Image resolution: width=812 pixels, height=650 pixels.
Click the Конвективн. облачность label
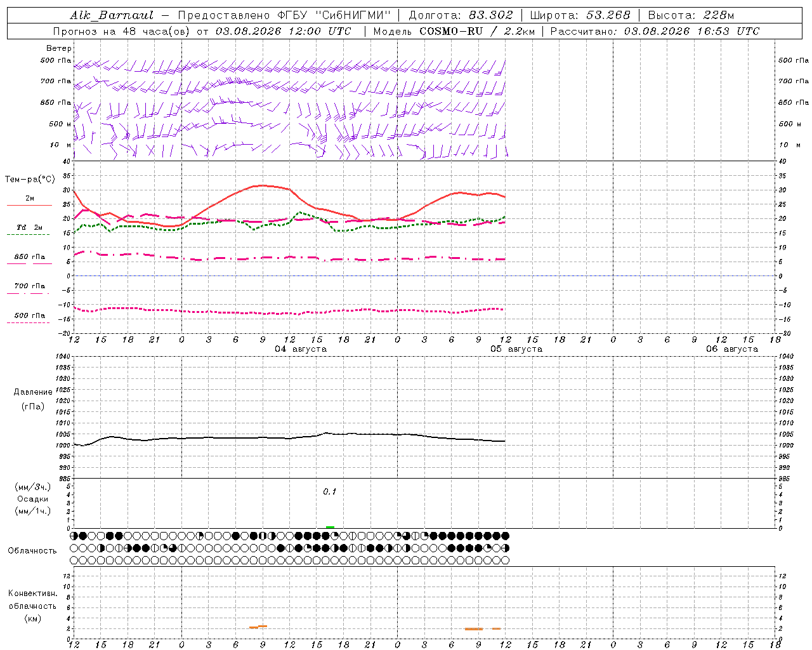[x=32, y=606]
